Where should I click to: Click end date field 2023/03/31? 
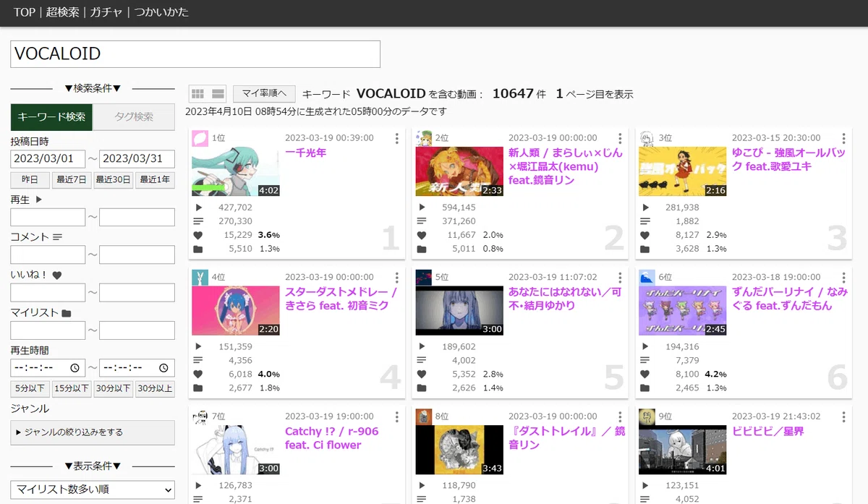tap(137, 159)
